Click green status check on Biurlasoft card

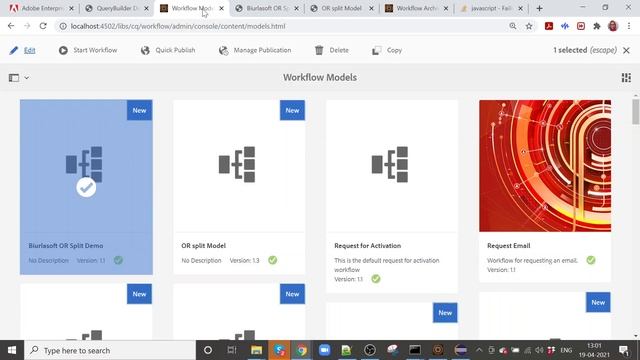click(118, 260)
